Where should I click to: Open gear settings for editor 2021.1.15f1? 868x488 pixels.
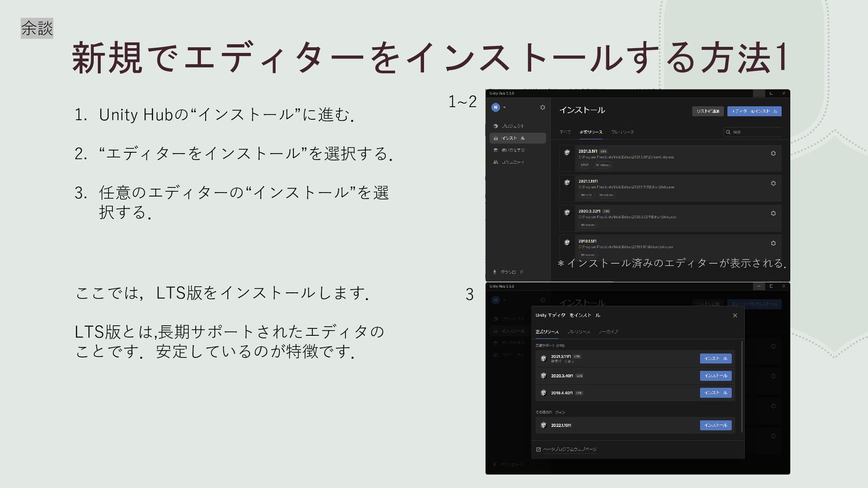tap(773, 183)
